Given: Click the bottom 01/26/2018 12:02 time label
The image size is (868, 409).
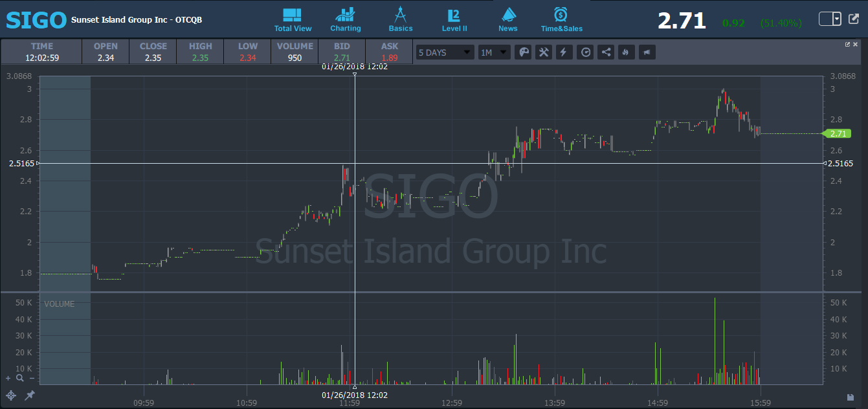Looking at the screenshot, I should 355,395.
